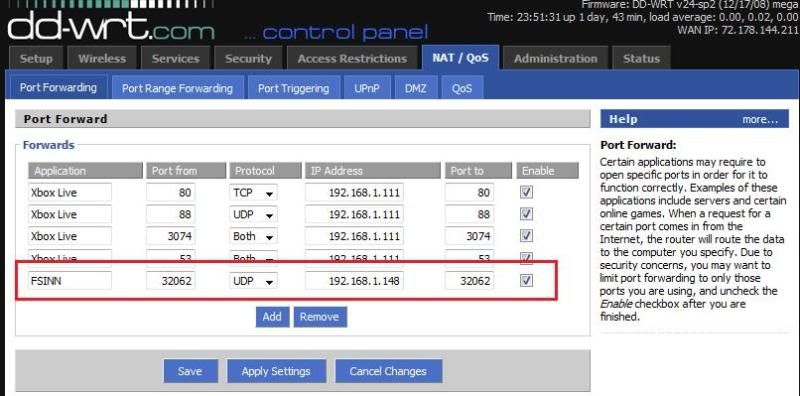Edit Port from field showing 3074
The image size is (800, 396).
point(170,236)
